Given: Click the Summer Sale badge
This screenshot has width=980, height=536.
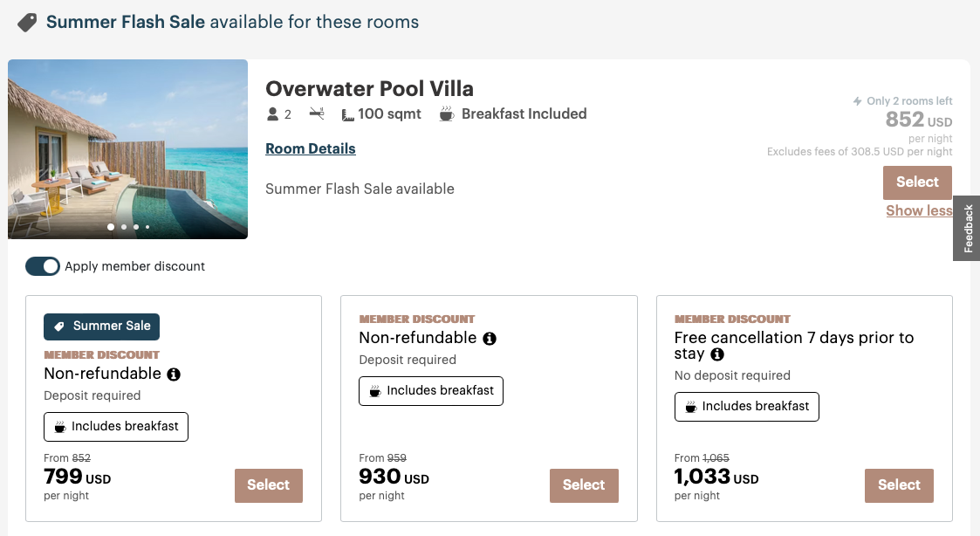Looking at the screenshot, I should pyautogui.click(x=102, y=326).
